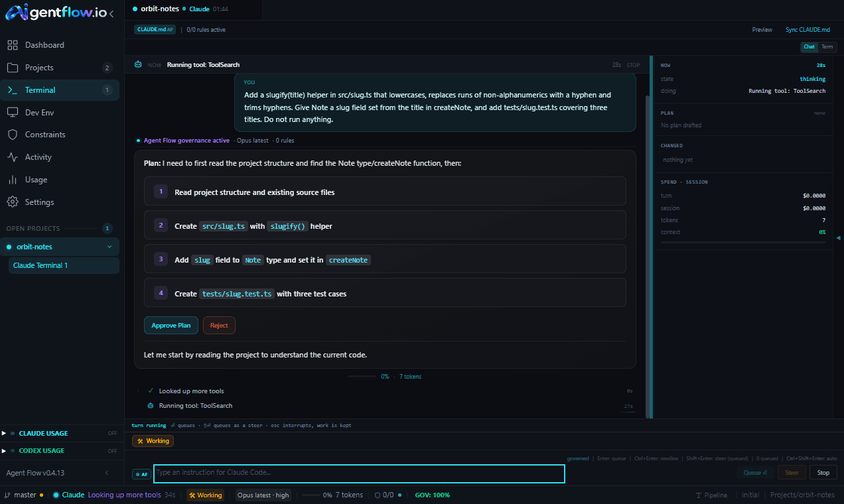
Task: Click the Pipeline icon in status bar
Action: tap(699, 495)
